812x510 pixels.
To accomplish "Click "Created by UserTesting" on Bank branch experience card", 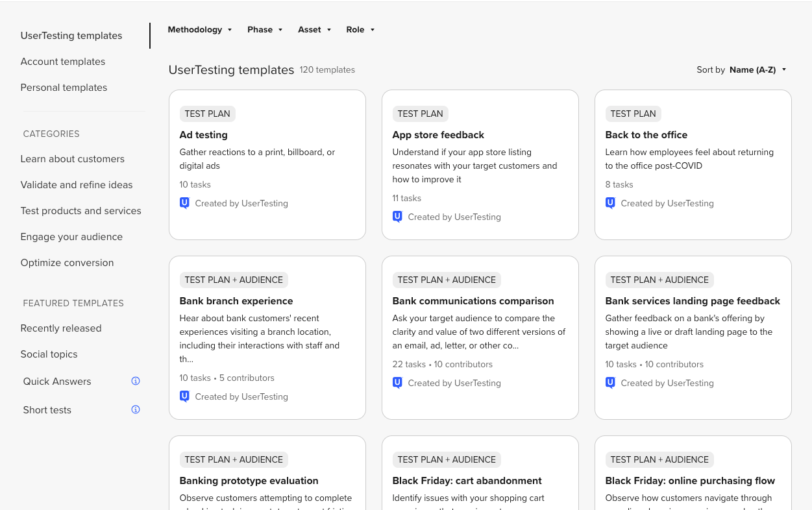I will pyautogui.click(x=241, y=396).
